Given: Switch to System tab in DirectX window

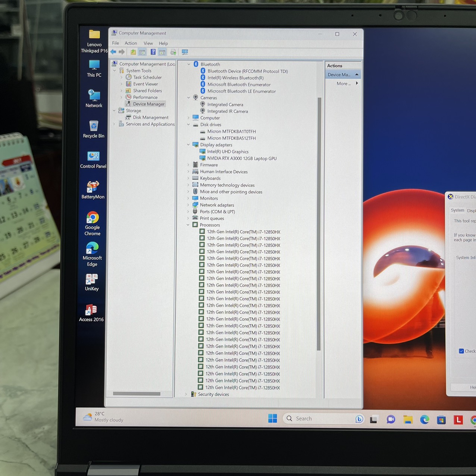Looking at the screenshot, I should 457,210.
